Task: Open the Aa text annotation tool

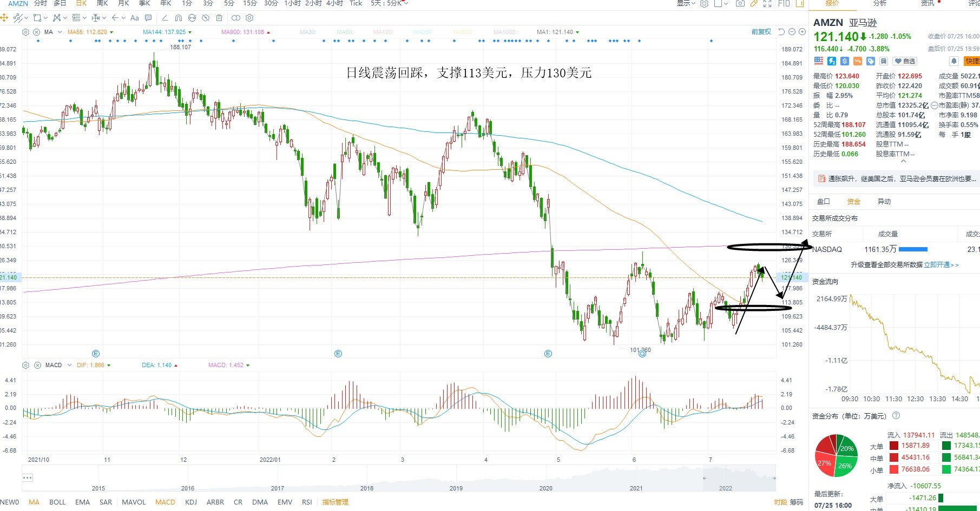Action: click(x=135, y=18)
